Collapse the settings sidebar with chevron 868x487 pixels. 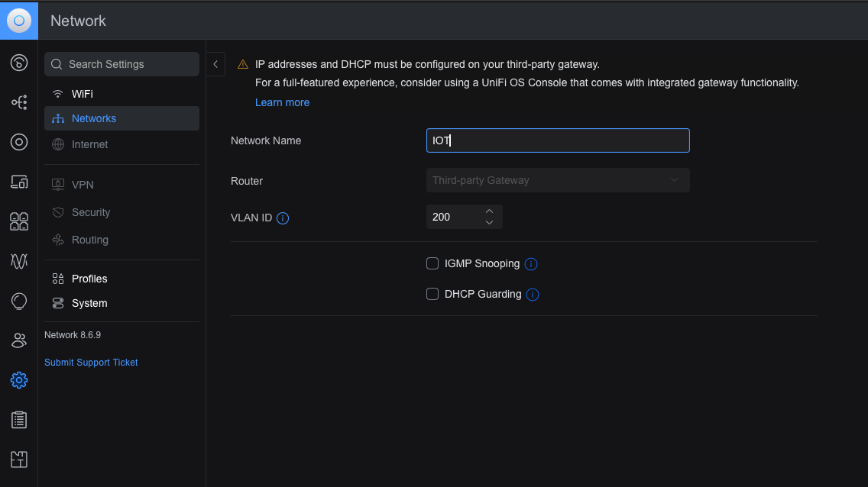tap(215, 64)
